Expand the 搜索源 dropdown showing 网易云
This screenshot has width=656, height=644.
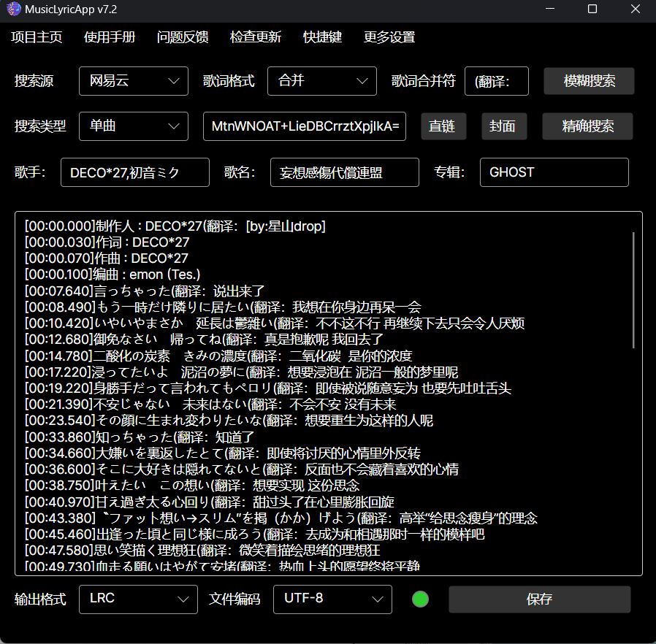pyautogui.click(x=134, y=81)
